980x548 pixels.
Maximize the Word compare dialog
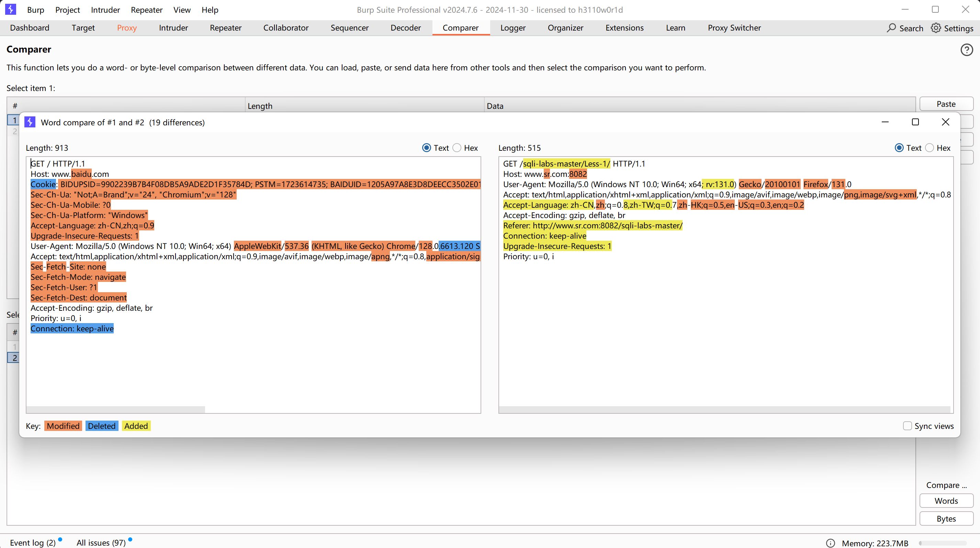coord(915,122)
